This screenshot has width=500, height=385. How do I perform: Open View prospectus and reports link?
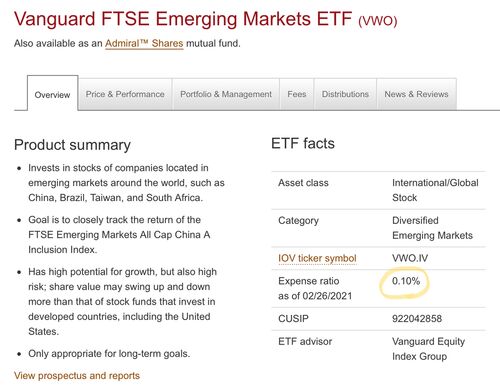(77, 375)
